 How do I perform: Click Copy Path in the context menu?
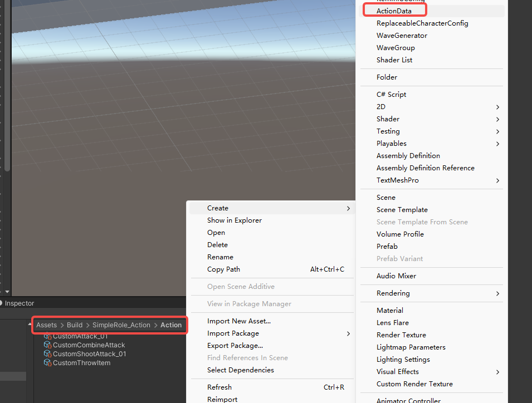tap(223, 269)
